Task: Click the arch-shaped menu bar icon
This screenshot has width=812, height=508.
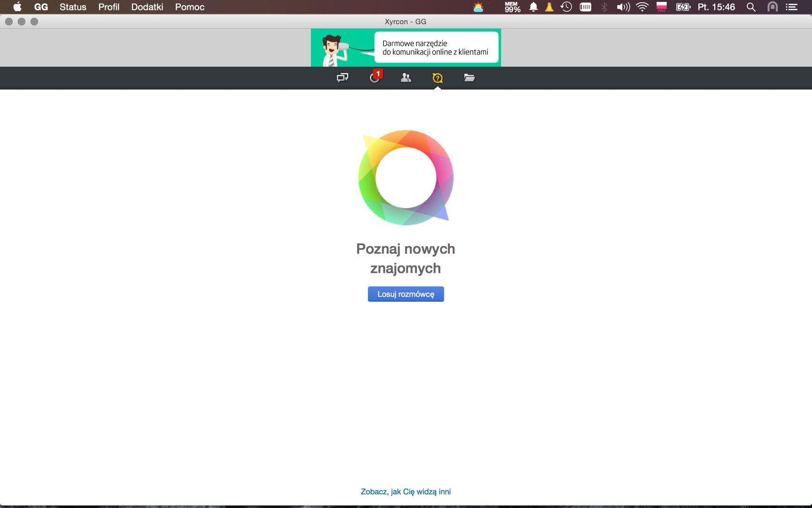Action: [x=772, y=7]
